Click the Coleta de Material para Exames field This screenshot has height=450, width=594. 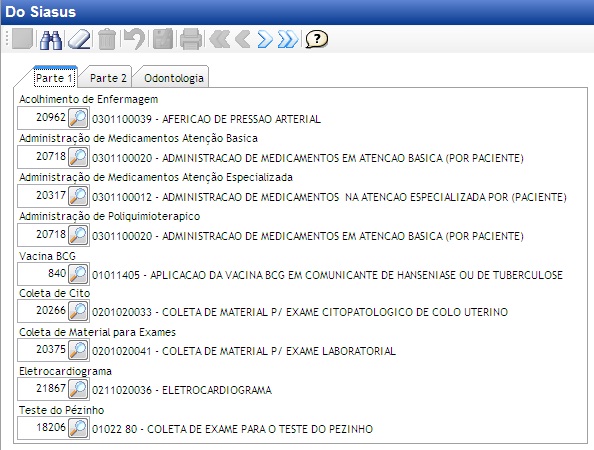[x=43, y=349]
